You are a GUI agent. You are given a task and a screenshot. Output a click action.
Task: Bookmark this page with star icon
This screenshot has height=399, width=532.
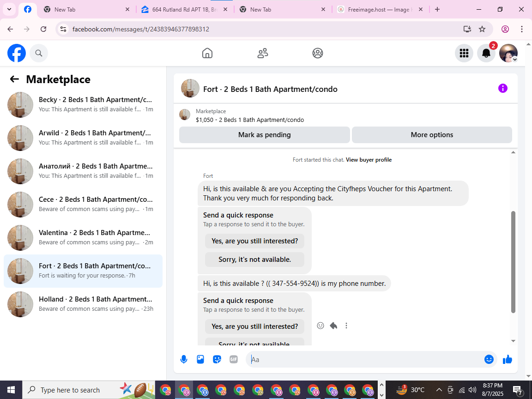(482, 29)
